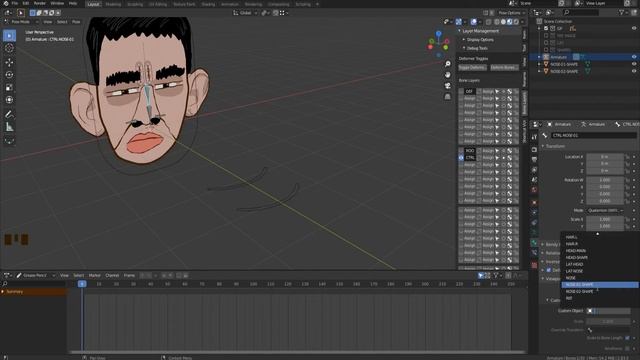Click the Toggle Deformers button
This screenshot has width=640, height=360.
click(x=472, y=67)
